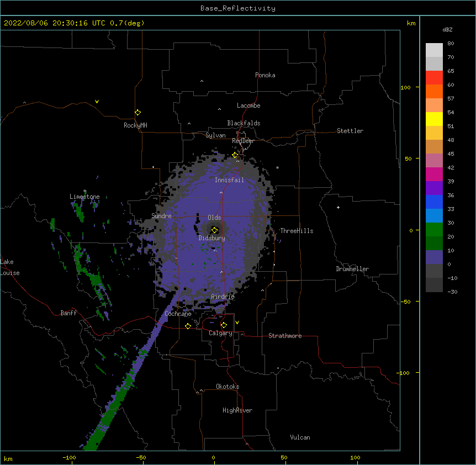476x465 pixels.
Task: Click the Limestone label
Action: pyautogui.click(x=84, y=197)
